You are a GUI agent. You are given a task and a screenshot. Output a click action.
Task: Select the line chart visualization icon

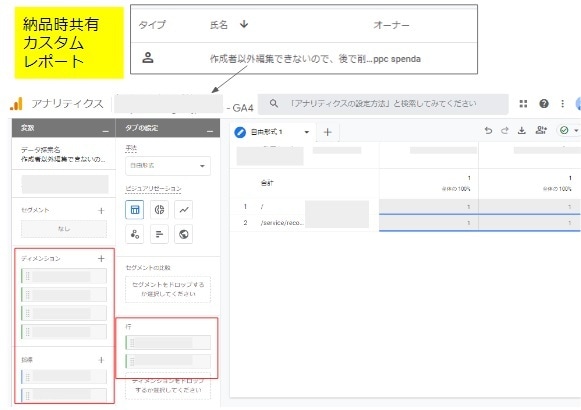(x=184, y=210)
